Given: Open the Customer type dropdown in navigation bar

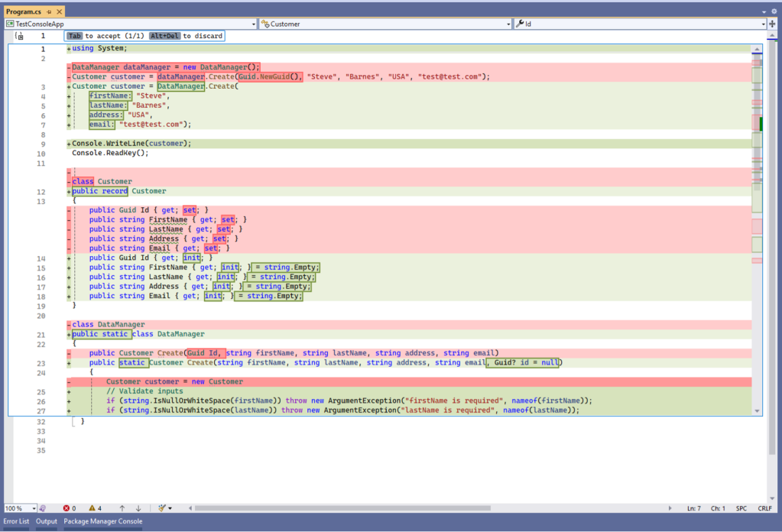Looking at the screenshot, I should [507, 23].
